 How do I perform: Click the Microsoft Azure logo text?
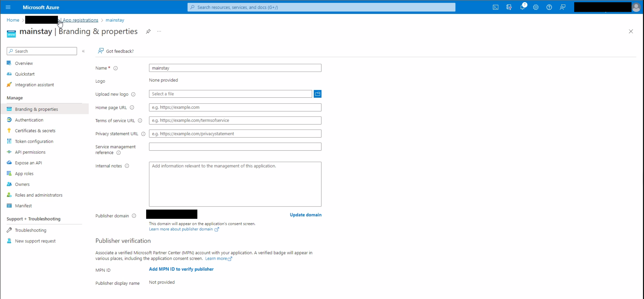(x=41, y=7)
